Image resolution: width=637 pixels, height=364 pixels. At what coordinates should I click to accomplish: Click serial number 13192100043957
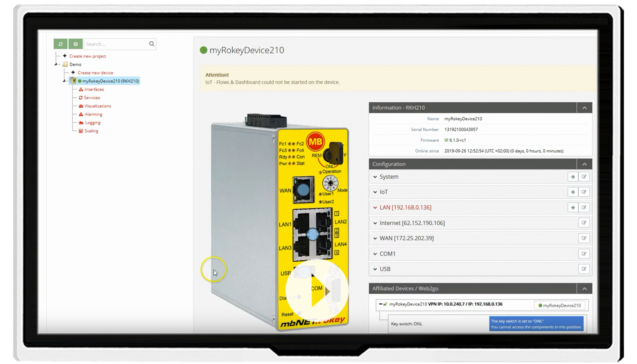(461, 130)
